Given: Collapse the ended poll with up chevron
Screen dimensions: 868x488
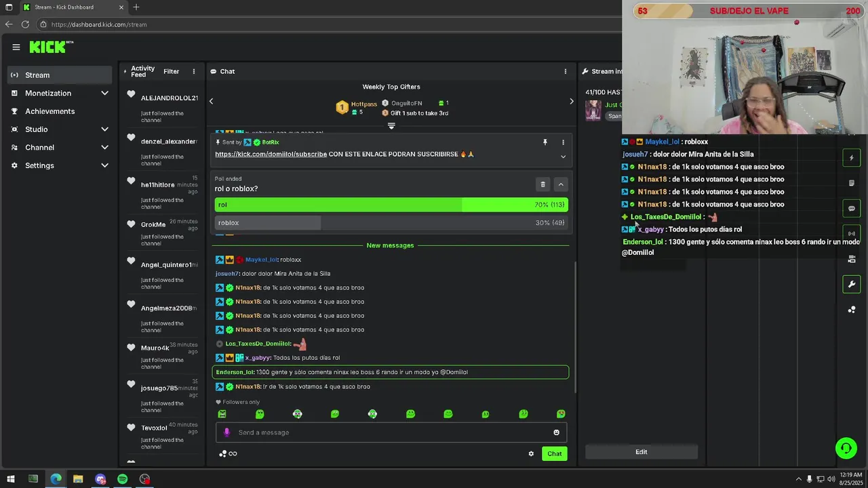Looking at the screenshot, I should point(561,184).
